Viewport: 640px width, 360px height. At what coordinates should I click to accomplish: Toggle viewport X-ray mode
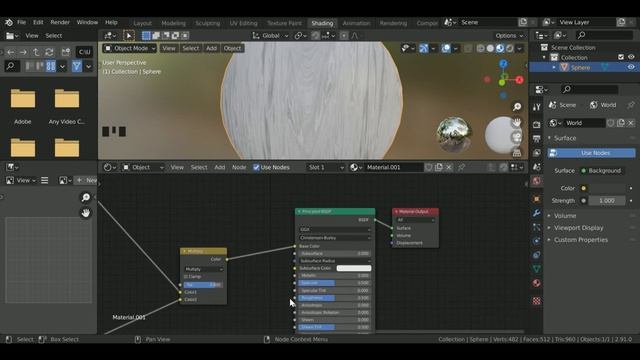pyautogui.click(x=468, y=49)
